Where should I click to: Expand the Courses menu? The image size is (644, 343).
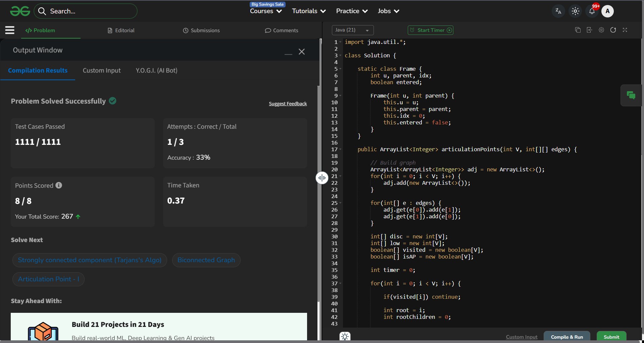pos(266,11)
